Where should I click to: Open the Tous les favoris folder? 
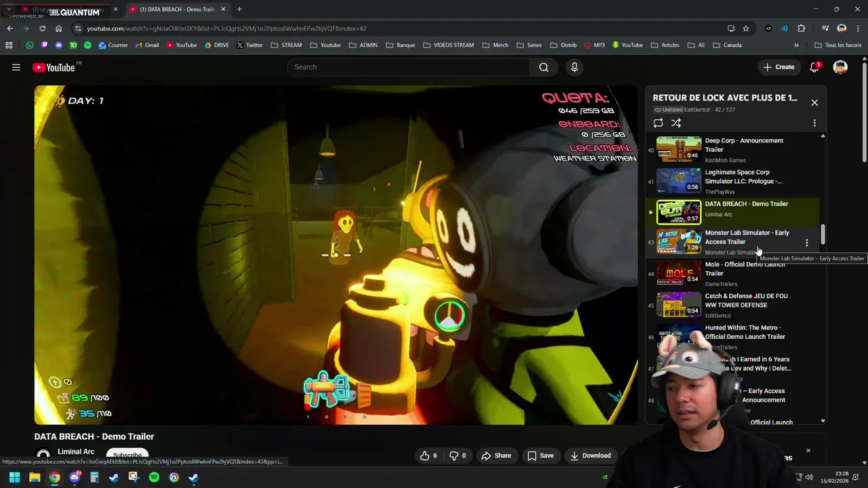tap(838, 45)
